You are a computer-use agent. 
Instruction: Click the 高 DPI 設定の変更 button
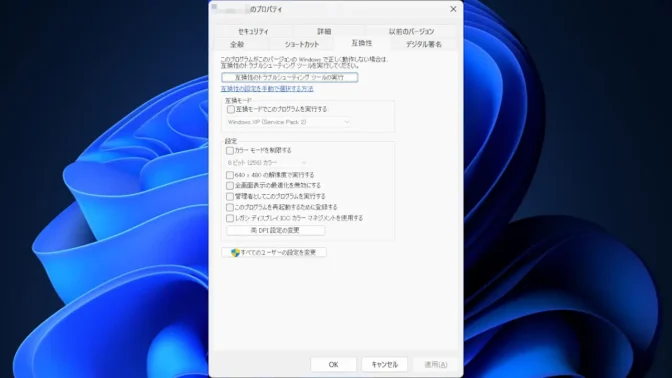pos(275,230)
